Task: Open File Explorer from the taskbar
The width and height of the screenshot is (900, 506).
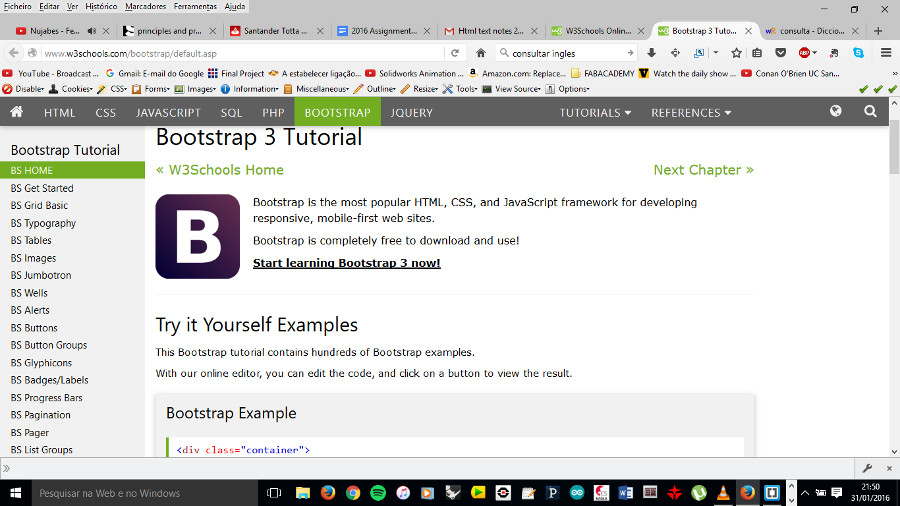Action: click(302, 493)
